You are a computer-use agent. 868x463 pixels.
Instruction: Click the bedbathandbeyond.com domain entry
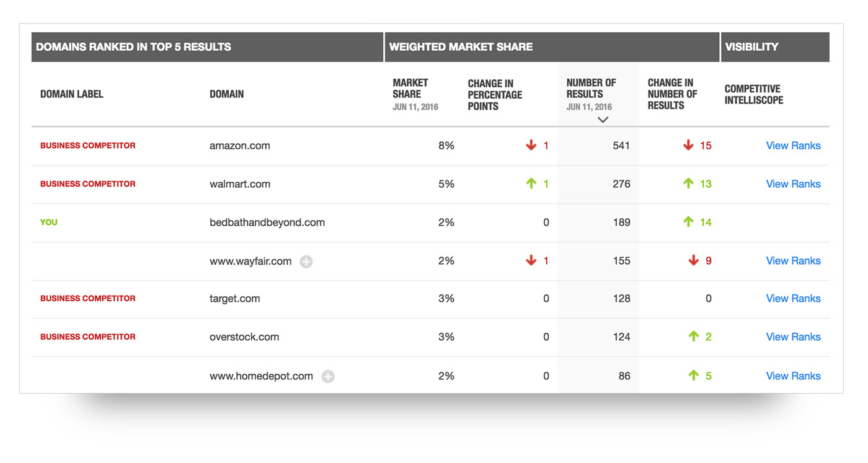pyautogui.click(x=267, y=223)
